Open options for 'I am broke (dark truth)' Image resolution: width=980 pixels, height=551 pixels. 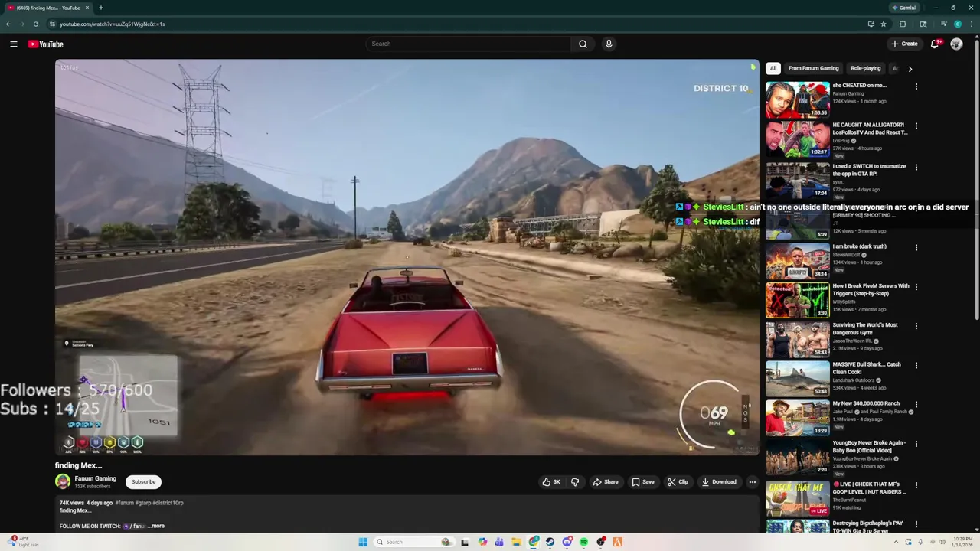[x=916, y=248]
